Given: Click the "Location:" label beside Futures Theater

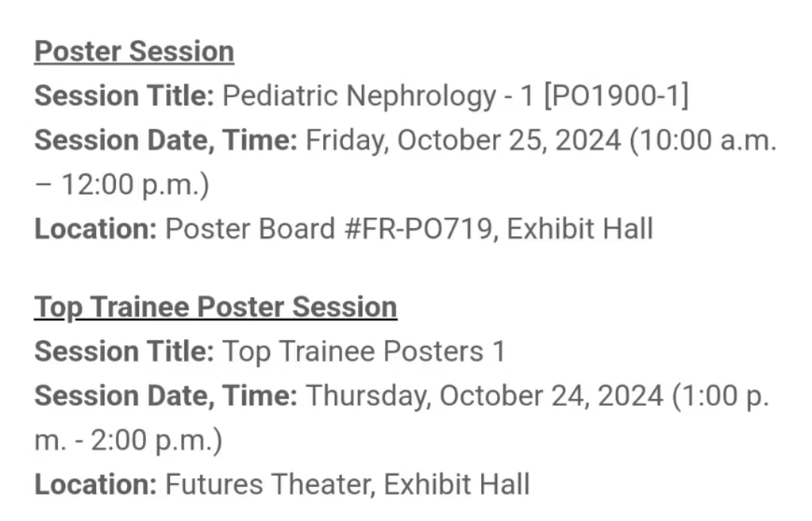Looking at the screenshot, I should point(95,484).
